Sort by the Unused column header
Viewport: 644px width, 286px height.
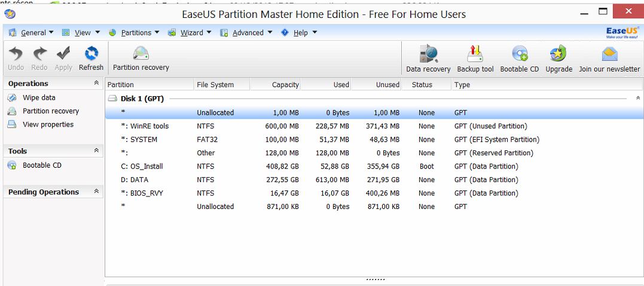point(376,85)
